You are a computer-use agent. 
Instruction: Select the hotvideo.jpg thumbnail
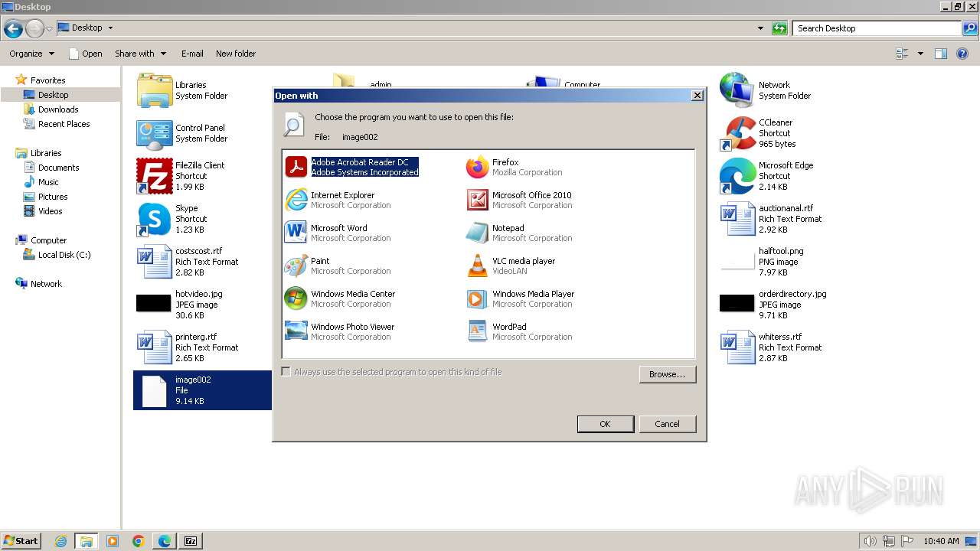(x=153, y=304)
